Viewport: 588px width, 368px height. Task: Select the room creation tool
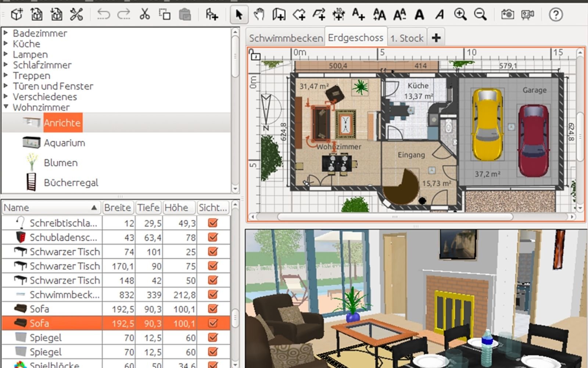pos(300,15)
